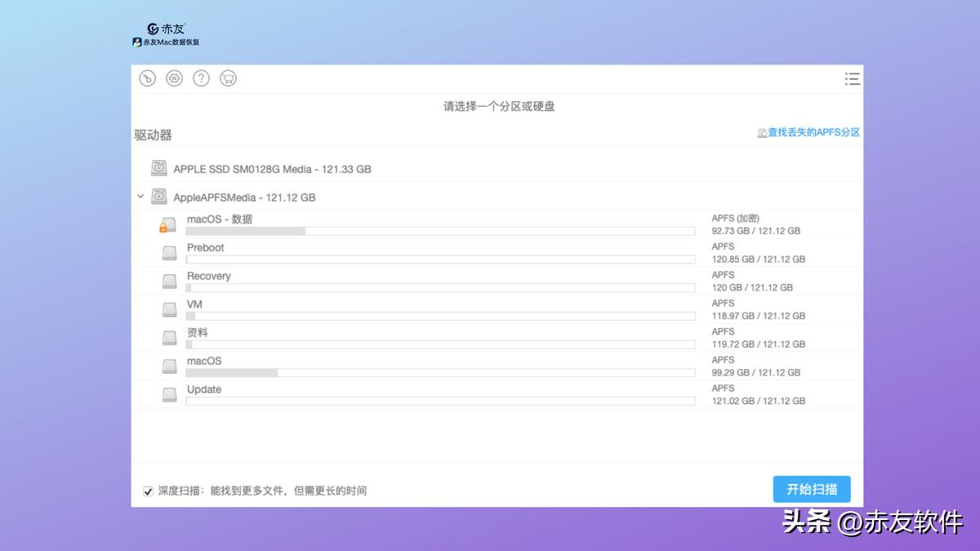Click the drive icon next to Recovery partition
This screenshot has height=551, width=980.
pyautogui.click(x=169, y=281)
